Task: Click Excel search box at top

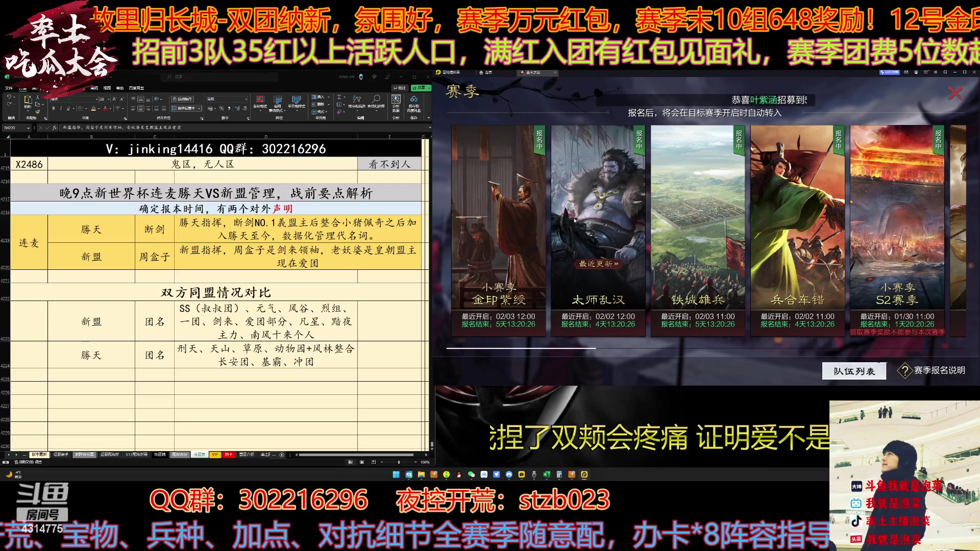Action: click(x=220, y=77)
